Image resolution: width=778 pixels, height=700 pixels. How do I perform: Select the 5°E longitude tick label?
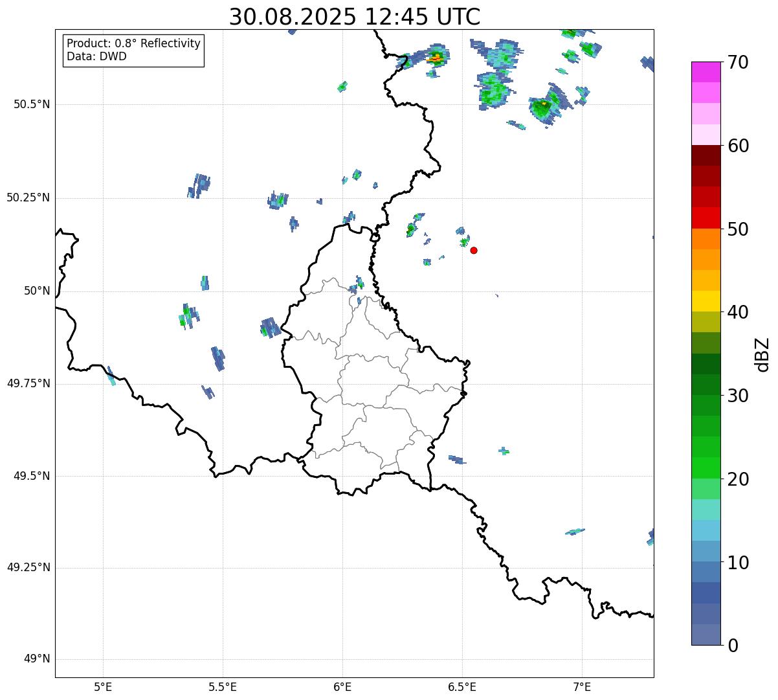pos(103,686)
